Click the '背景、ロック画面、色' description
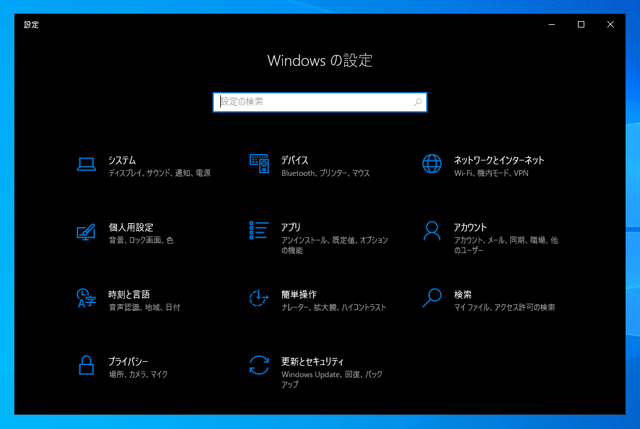640x429 pixels. 141,240
